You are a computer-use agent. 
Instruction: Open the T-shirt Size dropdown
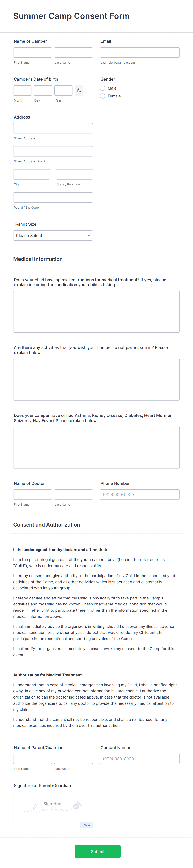(53, 236)
